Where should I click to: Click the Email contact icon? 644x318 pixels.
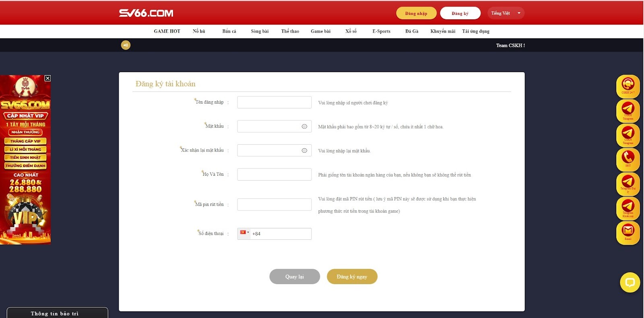628,232
